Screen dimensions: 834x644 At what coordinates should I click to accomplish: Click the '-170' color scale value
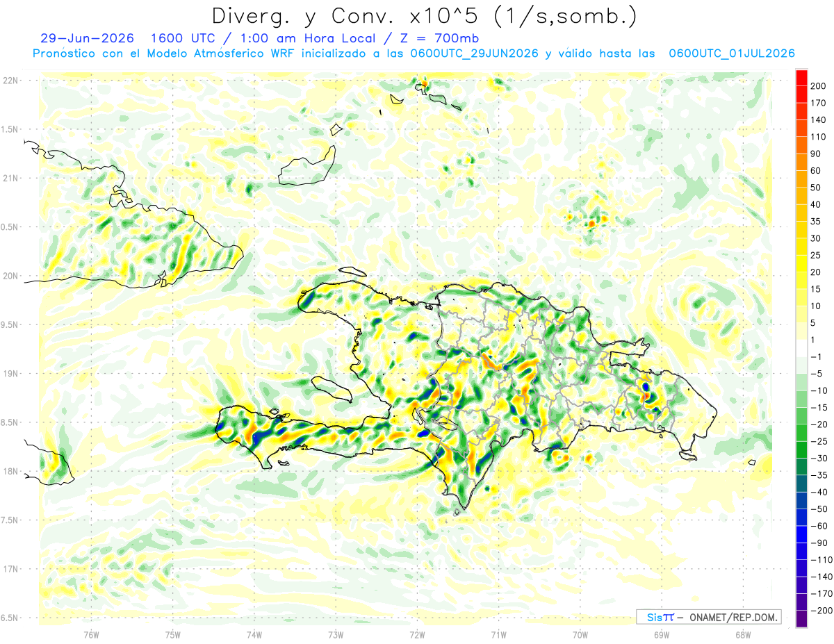pos(820,593)
